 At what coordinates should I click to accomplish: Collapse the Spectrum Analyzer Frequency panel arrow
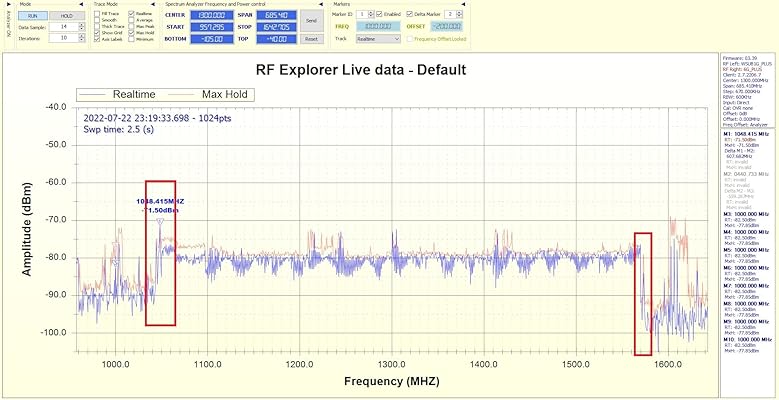[321, 4]
